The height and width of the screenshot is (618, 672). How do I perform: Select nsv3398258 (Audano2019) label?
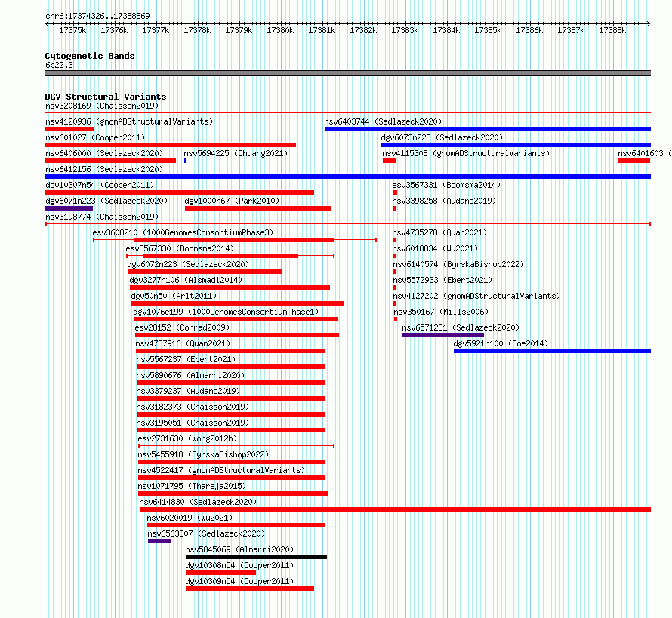[x=444, y=201]
